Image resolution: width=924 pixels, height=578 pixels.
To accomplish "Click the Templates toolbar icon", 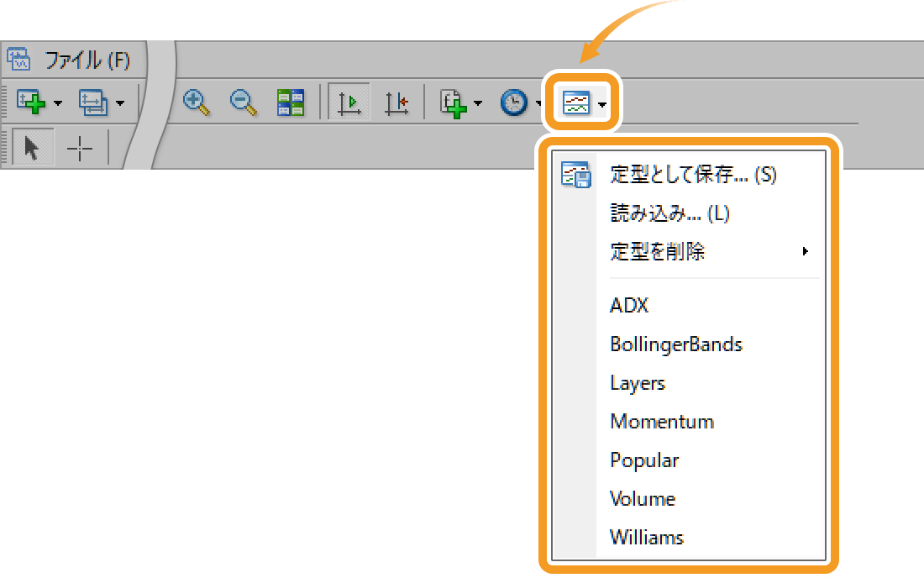I will [576, 102].
